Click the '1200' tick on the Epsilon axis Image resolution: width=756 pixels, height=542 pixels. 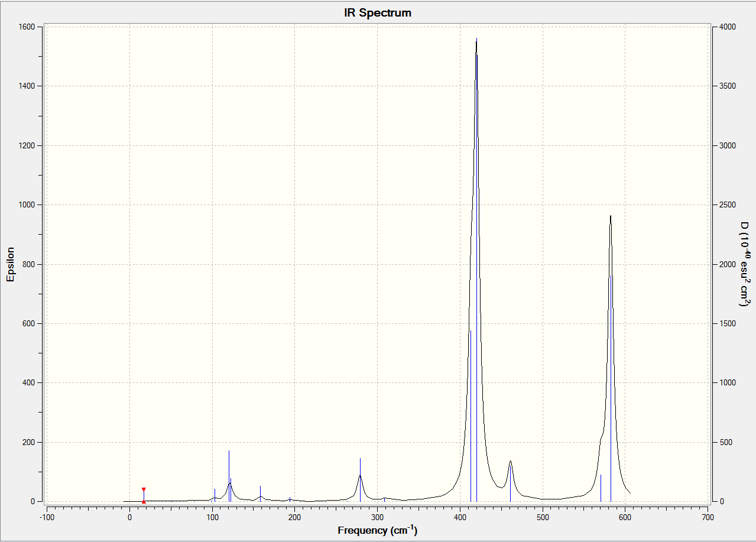coord(26,145)
